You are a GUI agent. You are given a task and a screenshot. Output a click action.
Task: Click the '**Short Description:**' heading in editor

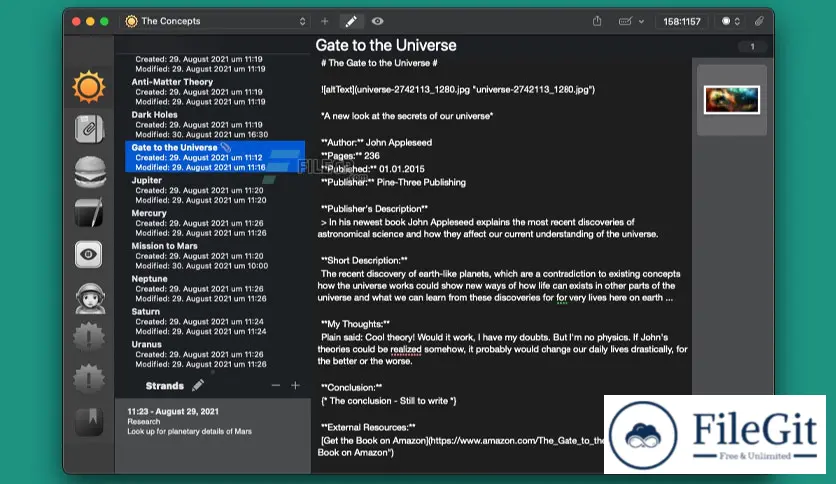[364, 260]
